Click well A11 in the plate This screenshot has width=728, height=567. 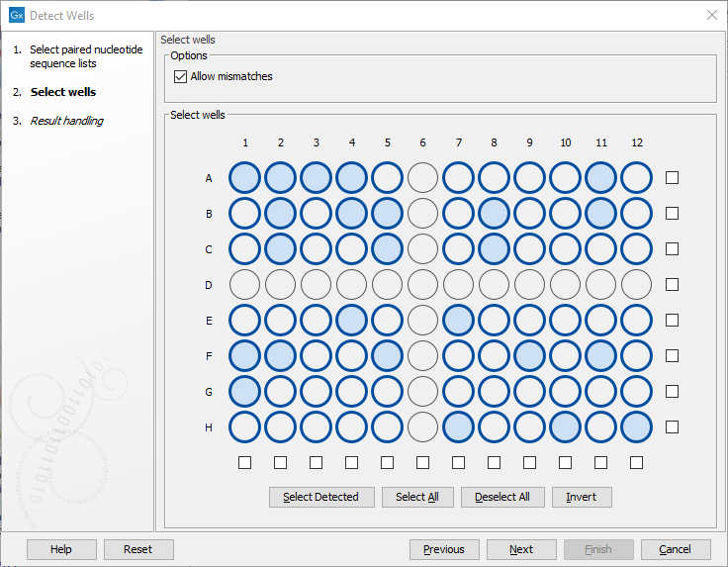click(600, 178)
